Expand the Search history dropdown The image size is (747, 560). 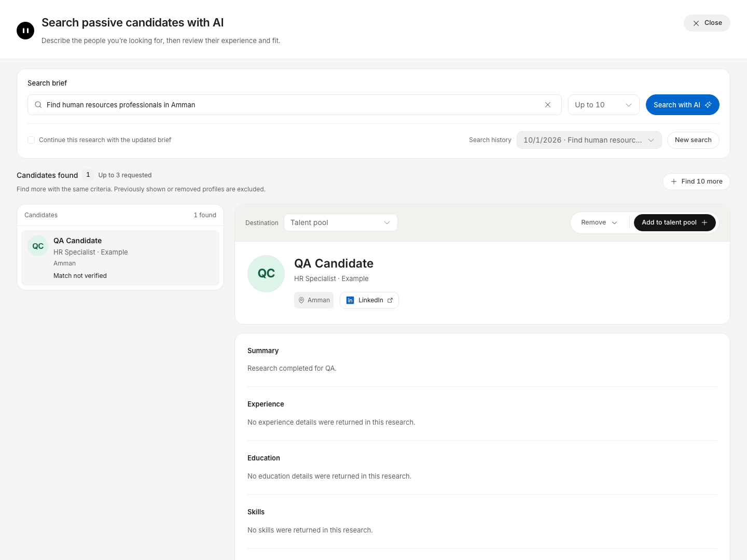coord(589,140)
